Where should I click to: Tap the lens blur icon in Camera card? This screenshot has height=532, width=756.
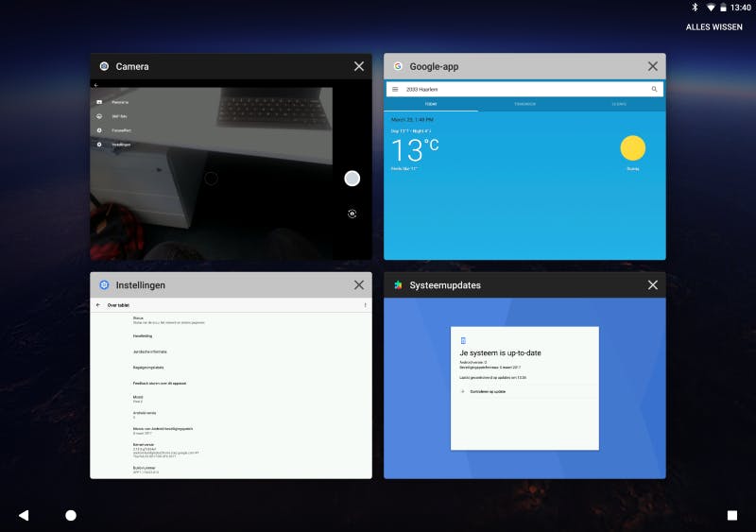tap(99, 130)
